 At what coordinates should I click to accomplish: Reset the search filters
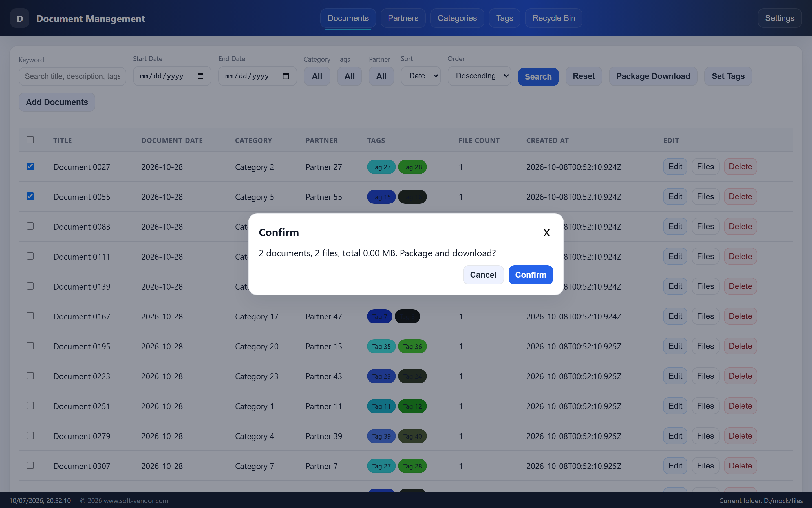tap(584, 76)
